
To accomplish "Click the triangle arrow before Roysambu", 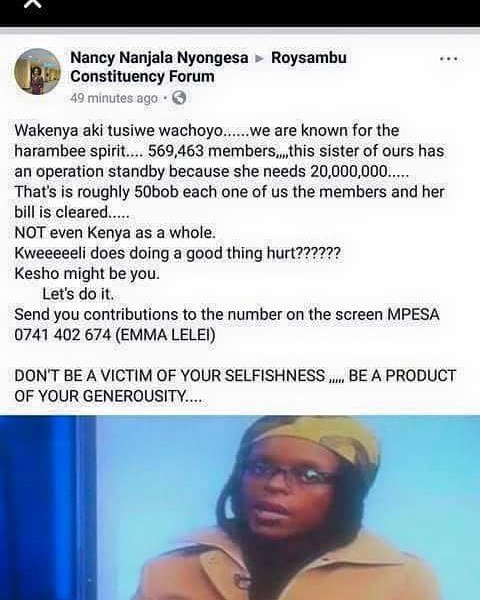I will click(x=260, y=59).
